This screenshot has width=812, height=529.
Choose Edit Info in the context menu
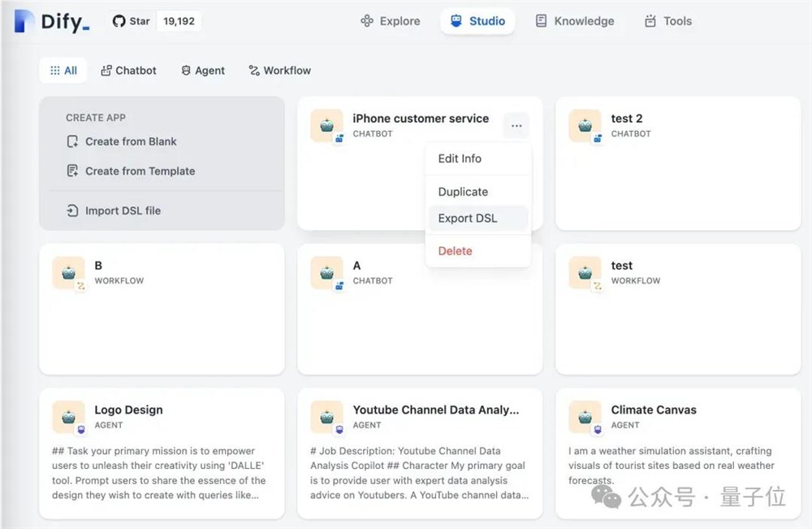(460, 158)
